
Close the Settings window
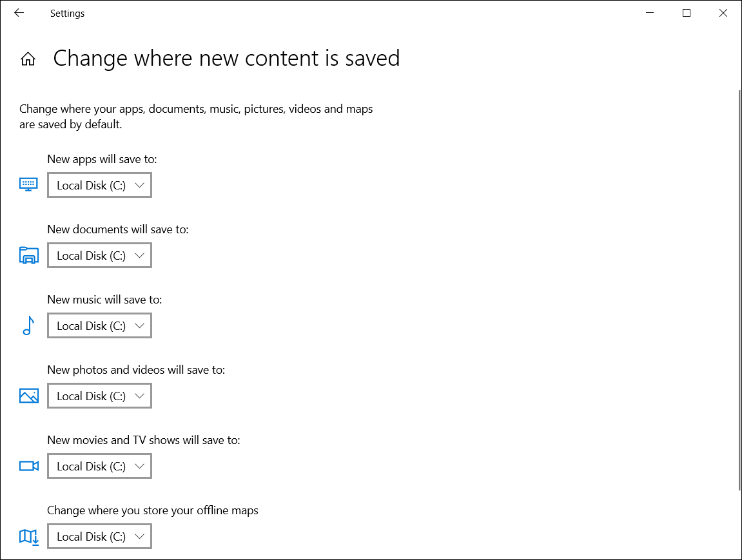coord(723,13)
